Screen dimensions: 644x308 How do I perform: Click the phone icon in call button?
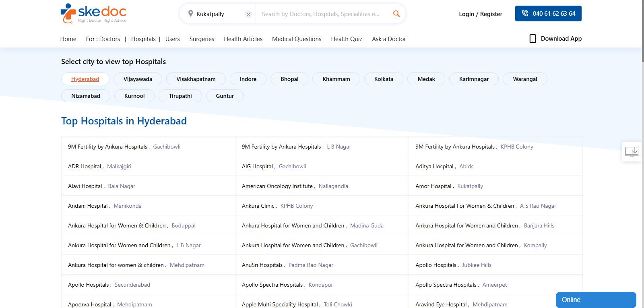(x=525, y=13)
